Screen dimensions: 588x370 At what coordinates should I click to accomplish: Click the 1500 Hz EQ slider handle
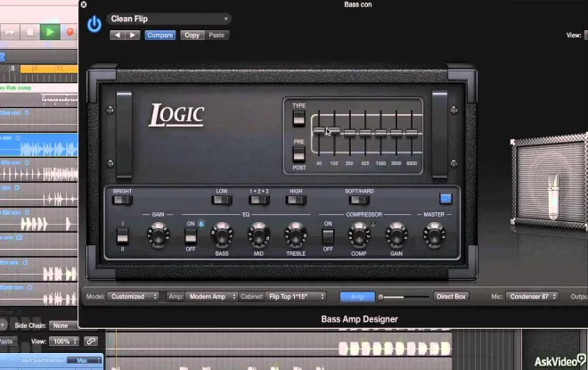[380, 133]
